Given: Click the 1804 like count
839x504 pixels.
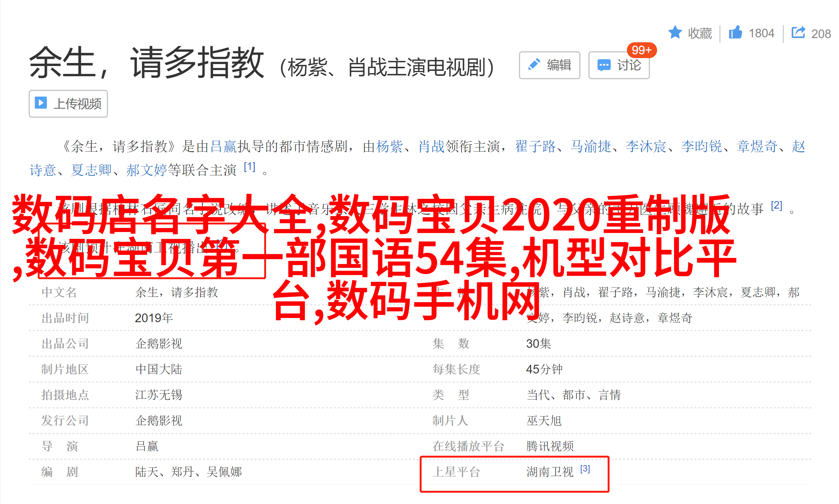Looking at the screenshot, I should click(761, 33).
